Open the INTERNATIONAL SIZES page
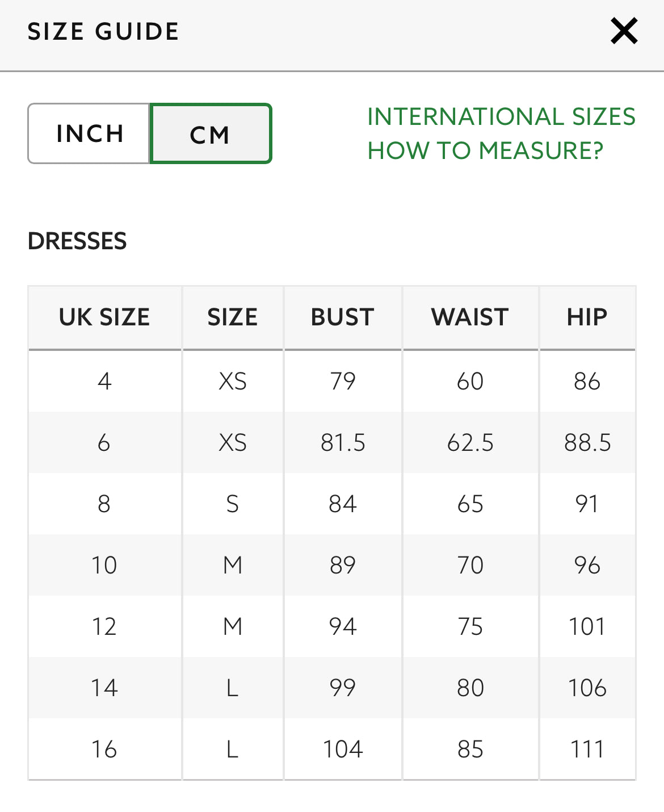This screenshot has width=664, height=812. [501, 116]
